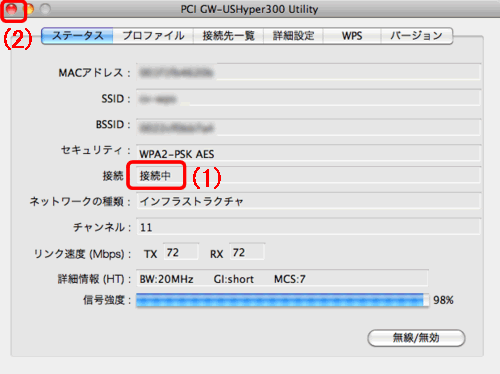The width and height of the screenshot is (500, 374).
Task: Click the MACアドレス label
Action: 94,73
